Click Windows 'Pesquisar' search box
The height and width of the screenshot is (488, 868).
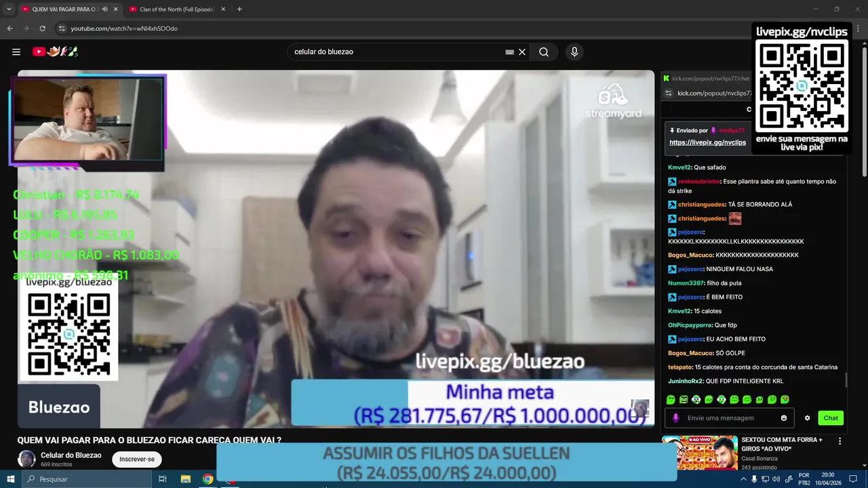coord(87,479)
